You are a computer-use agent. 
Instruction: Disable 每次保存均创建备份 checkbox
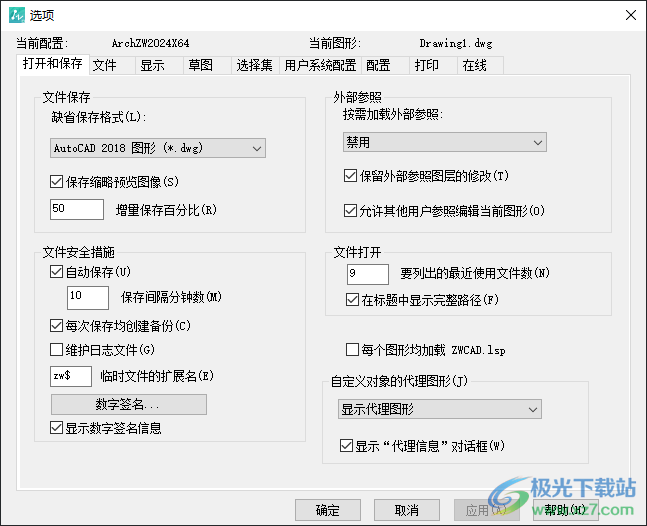click(56, 326)
